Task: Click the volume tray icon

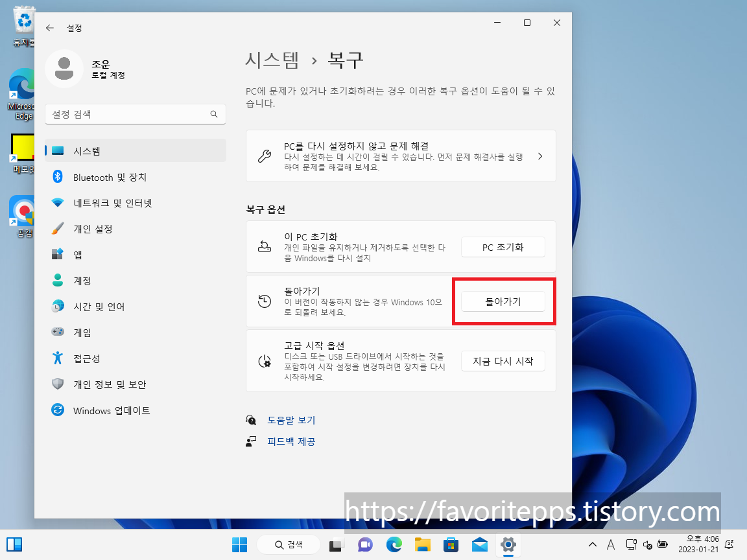Action: 647,544
